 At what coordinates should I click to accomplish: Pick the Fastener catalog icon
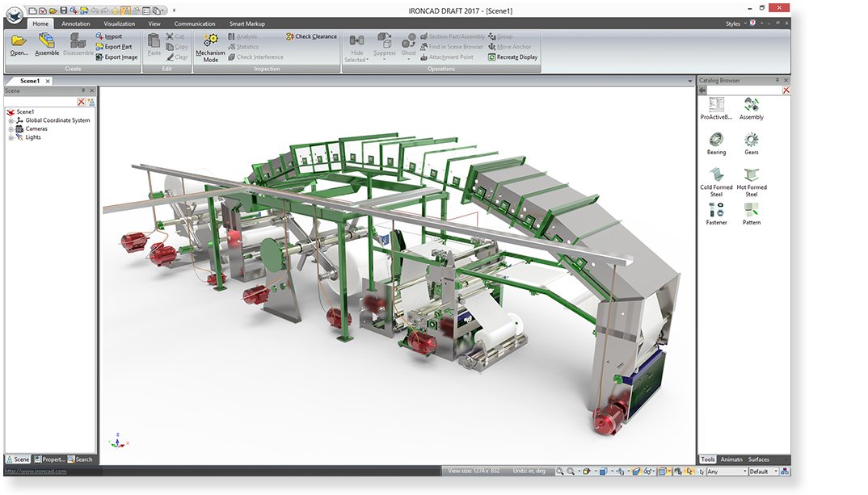716,211
